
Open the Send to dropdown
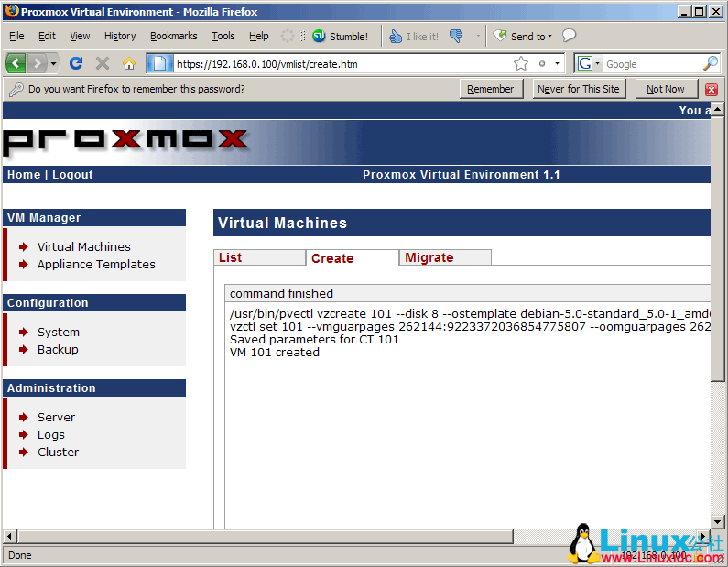click(x=523, y=37)
